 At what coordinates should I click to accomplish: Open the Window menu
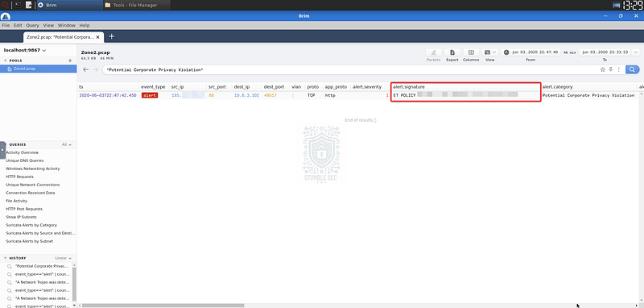(x=67, y=25)
